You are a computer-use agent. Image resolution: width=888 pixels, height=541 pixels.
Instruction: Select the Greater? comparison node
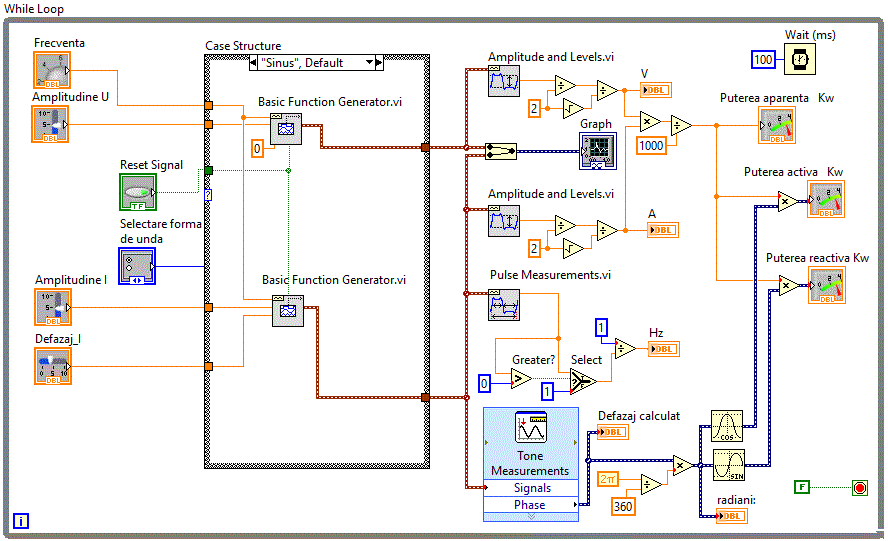[x=520, y=378]
